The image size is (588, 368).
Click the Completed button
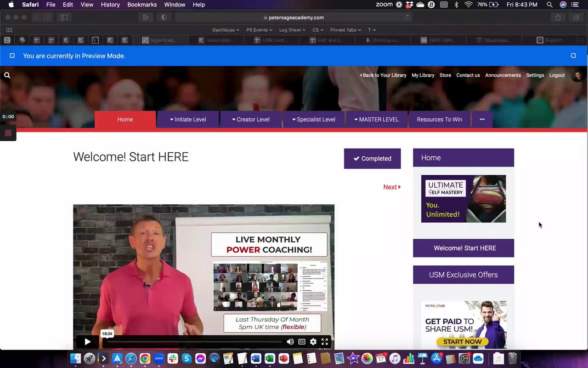coord(372,158)
